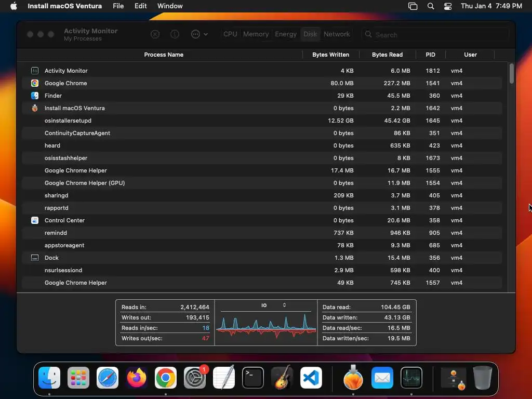Viewport: 532px width, 399px height.
Task: Open Install macOS Ventura Dock icon
Action: tap(353, 378)
